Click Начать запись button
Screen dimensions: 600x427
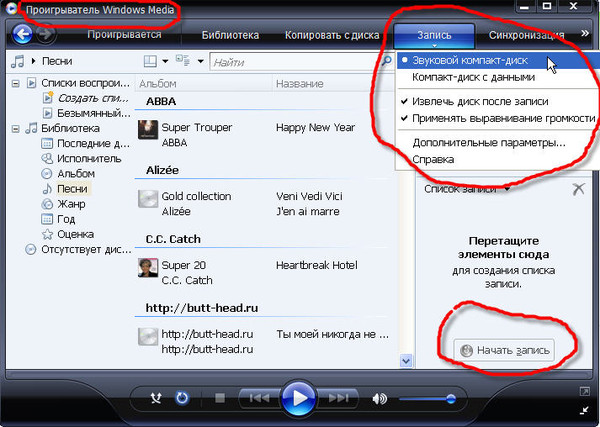tap(504, 350)
